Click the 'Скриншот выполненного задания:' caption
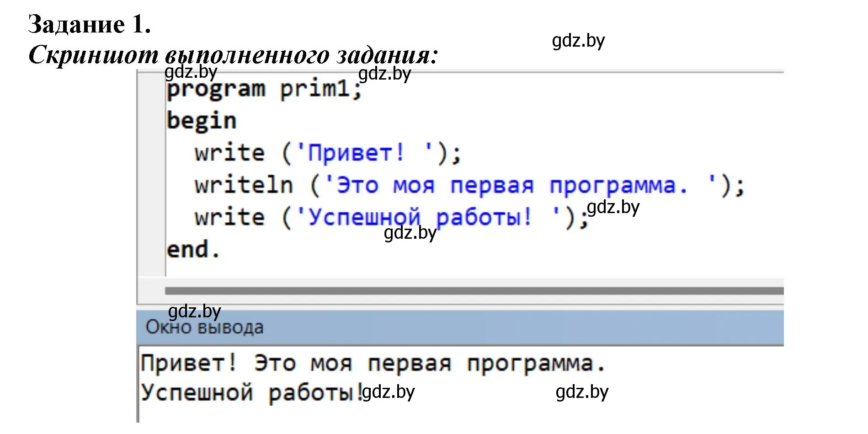 (233, 55)
